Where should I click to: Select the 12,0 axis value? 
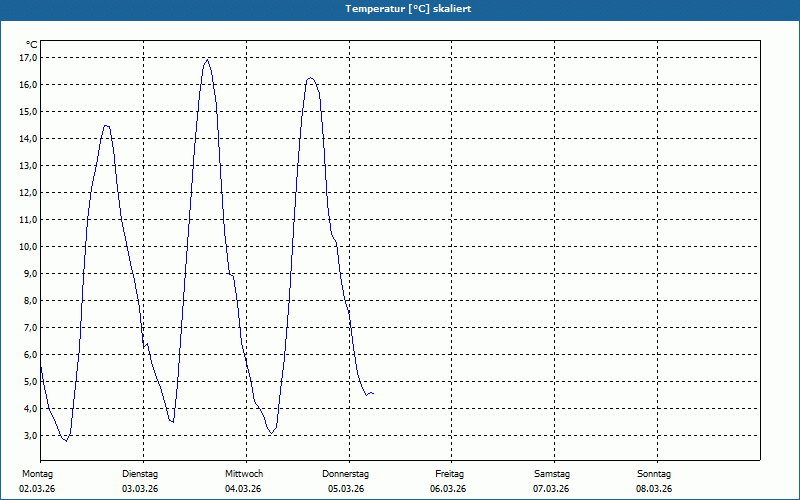28,193
